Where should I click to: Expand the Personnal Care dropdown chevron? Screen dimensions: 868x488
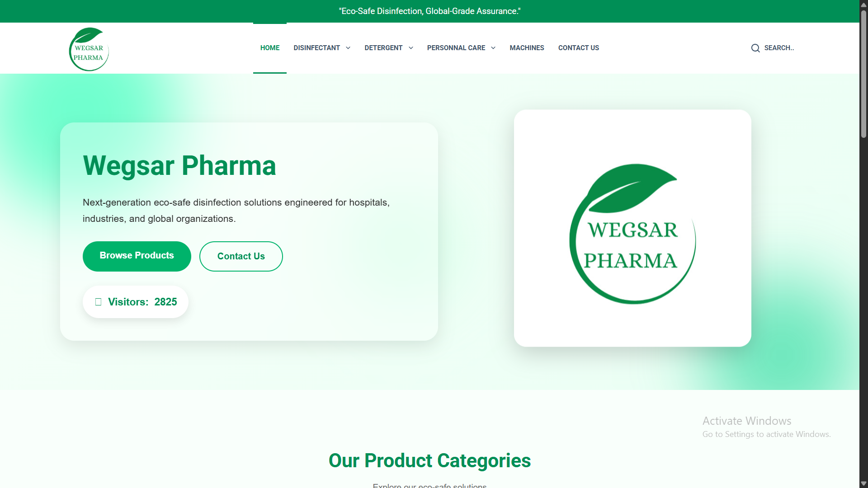493,48
